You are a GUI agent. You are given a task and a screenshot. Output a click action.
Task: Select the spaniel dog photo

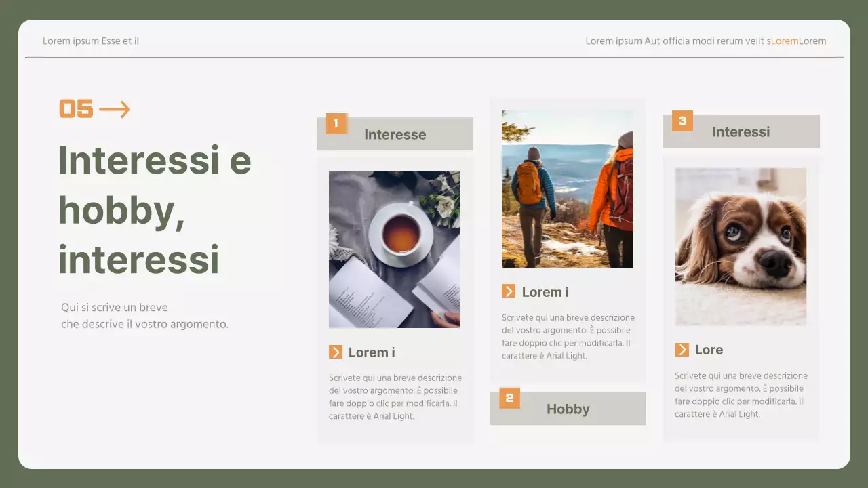click(x=741, y=246)
